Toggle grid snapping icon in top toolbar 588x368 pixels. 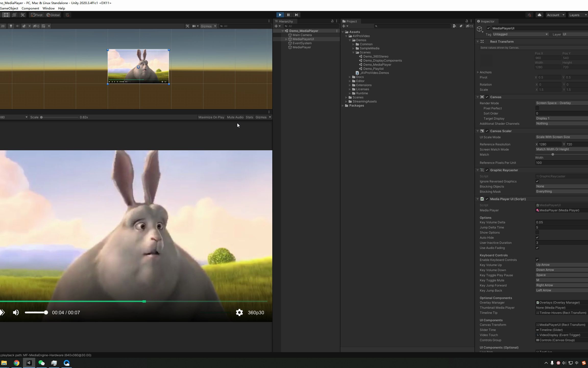[67, 15]
